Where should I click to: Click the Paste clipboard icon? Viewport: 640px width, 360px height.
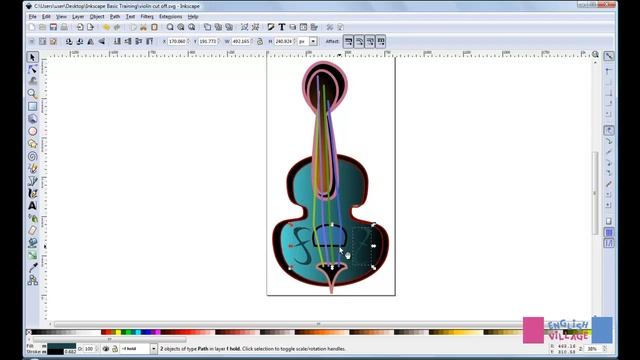coord(154,27)
